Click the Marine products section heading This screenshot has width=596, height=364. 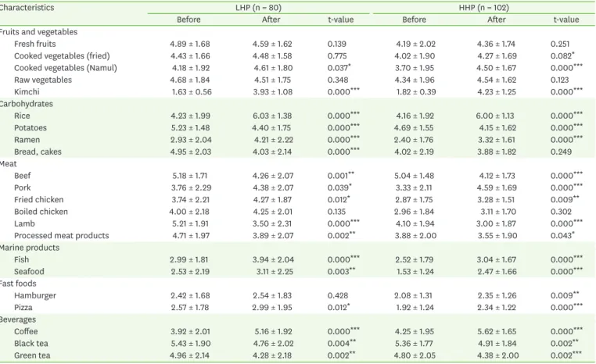point(30,248)
